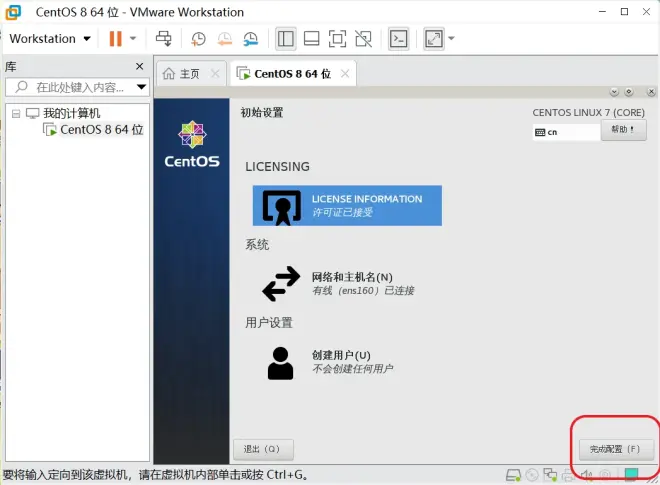Screen dimensions: 660x485
Task: Collapse the 我的计算机 tree node
Action: pyautogui.click(x=16, y=113)
